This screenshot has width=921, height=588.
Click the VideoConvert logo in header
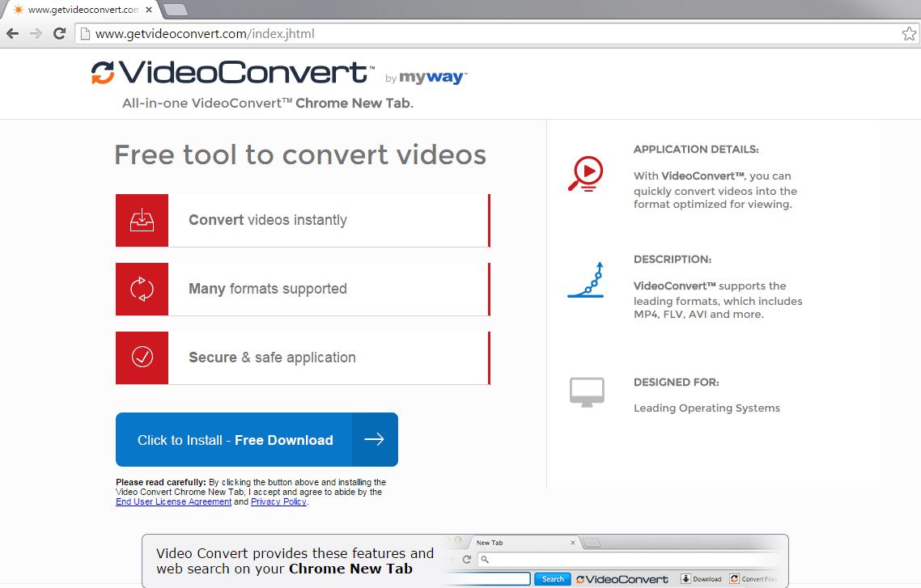click(x=231, y=74)
